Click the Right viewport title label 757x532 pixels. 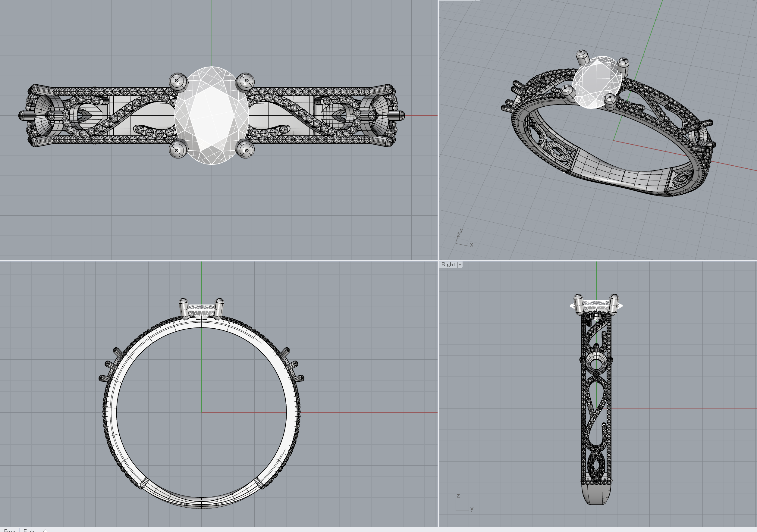point(448,265)
